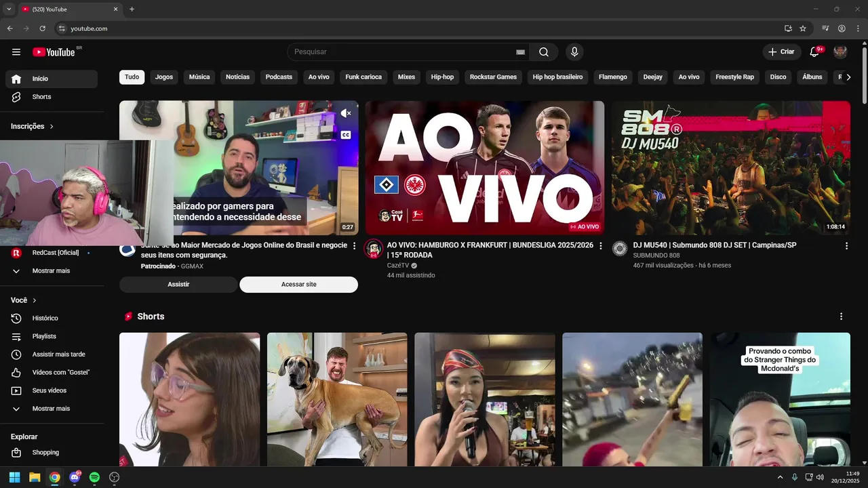
Task: Select the Tudo filter chip
Action: click(132, 77)
